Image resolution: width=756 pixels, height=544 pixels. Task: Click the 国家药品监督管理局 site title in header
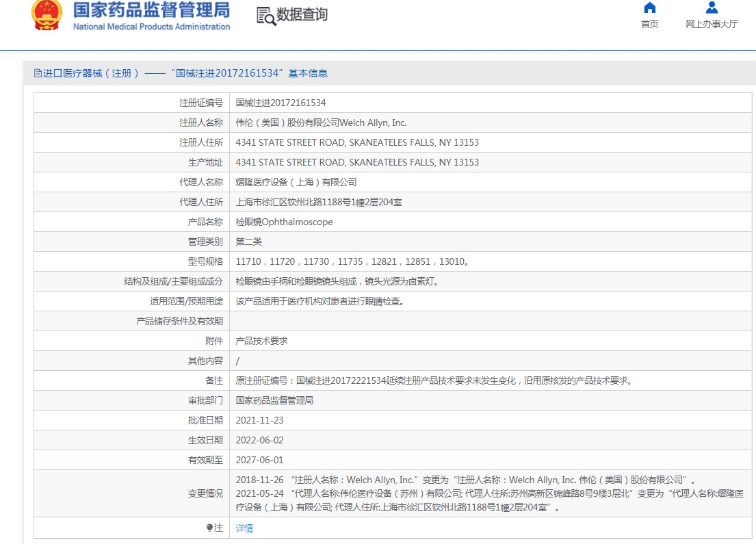coord(151,10)
